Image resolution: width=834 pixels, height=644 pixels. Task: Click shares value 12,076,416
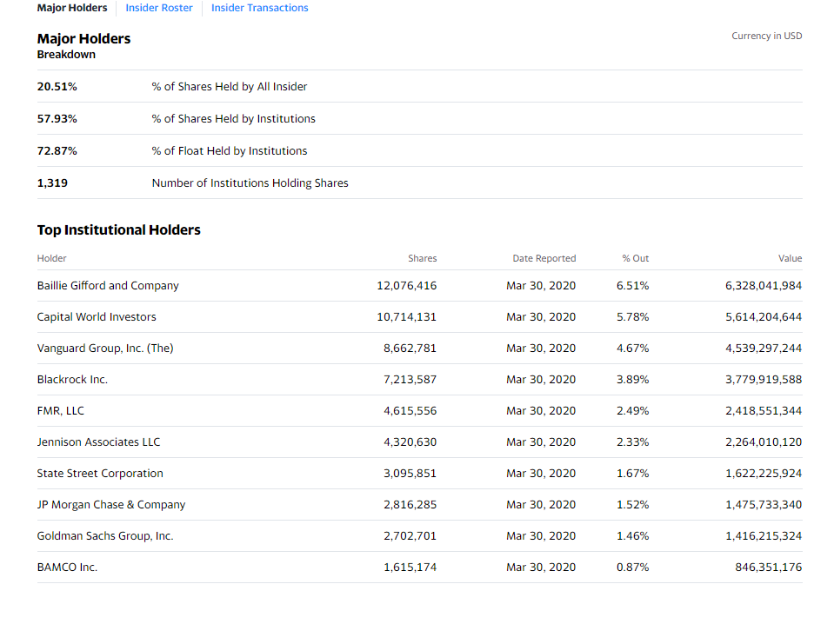[x=407, y=286]
